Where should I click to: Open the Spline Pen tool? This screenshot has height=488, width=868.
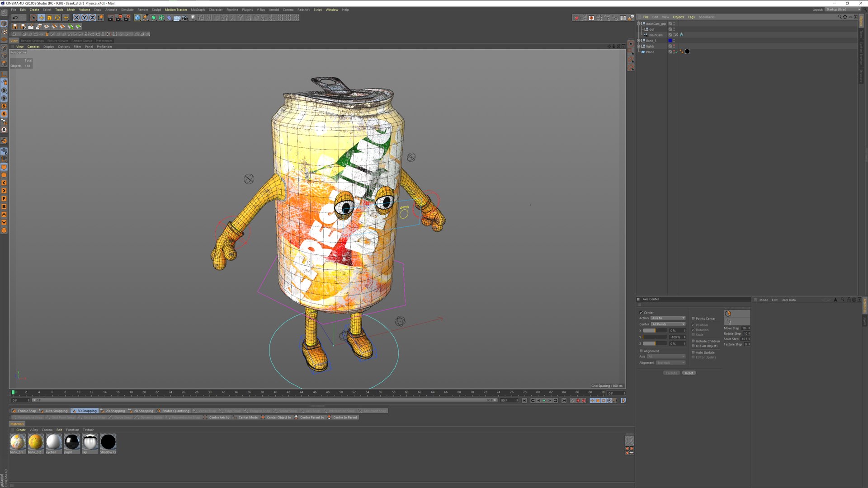(145, 18)
